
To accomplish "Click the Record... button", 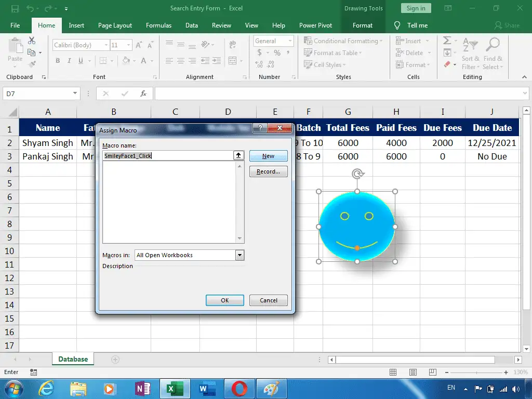I will click(269, 171).
